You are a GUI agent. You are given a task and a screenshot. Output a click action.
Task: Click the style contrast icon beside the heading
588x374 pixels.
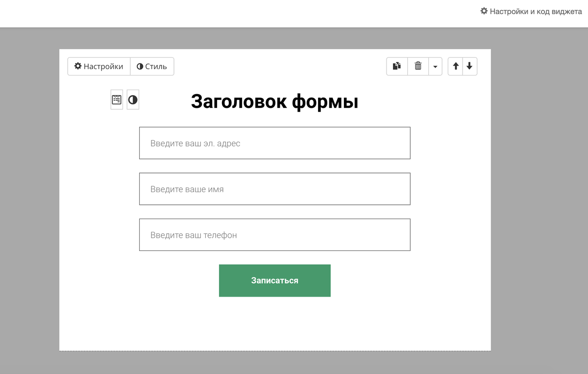[133, 99]
